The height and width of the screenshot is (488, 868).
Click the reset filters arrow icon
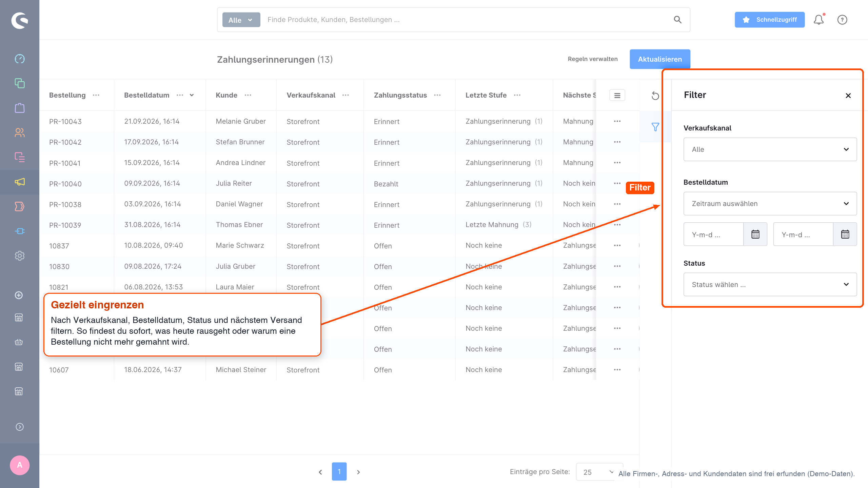click(x=655, y=96)
